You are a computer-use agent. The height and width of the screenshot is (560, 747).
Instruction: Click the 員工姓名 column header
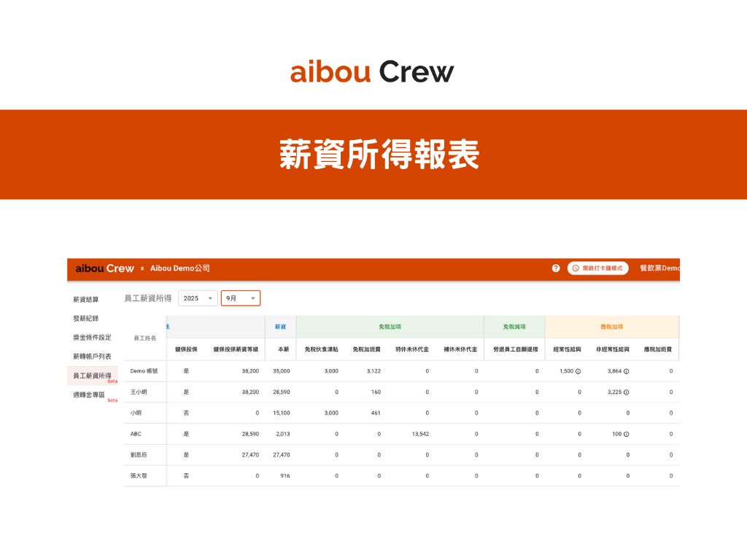click(145, 338)
